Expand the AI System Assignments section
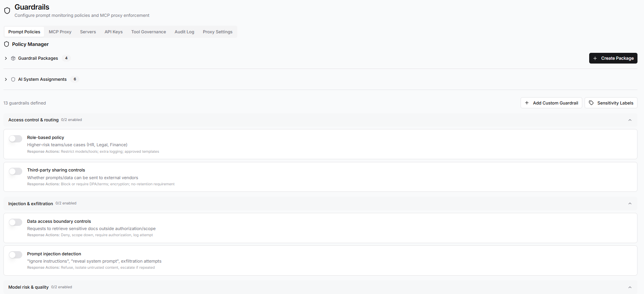The image size is (644, 294). pos(6,79)
